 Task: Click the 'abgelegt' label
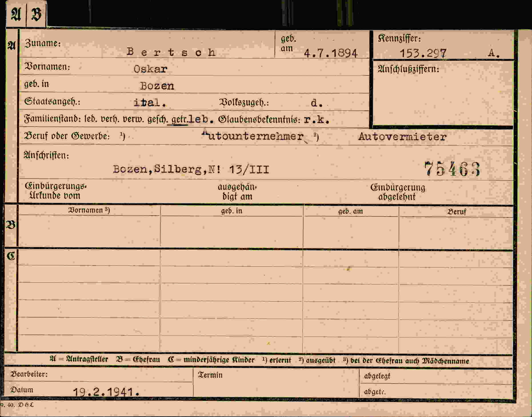pos(377,376)
